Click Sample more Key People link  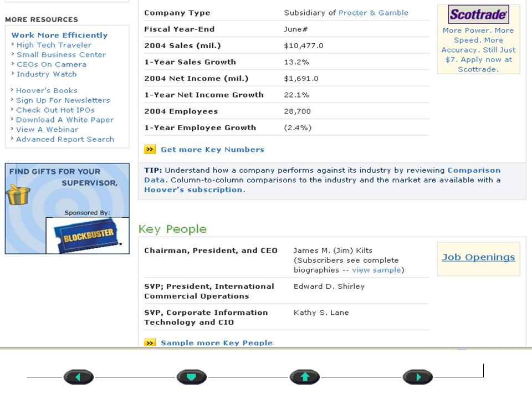217,342
